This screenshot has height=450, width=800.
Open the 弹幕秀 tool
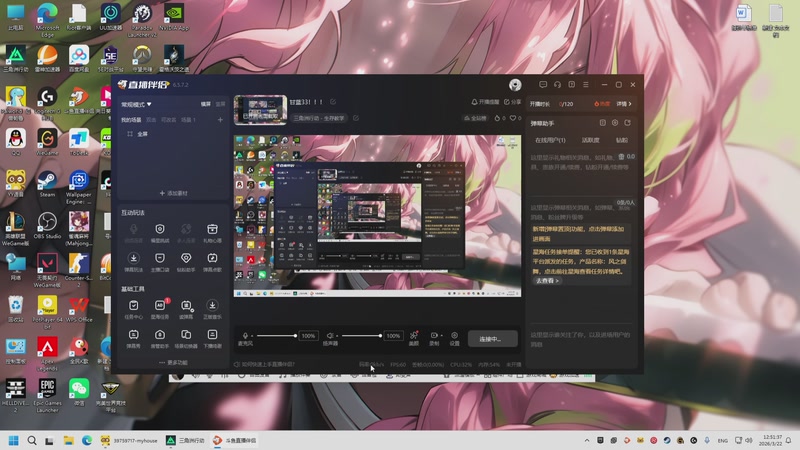click(134, 338)
